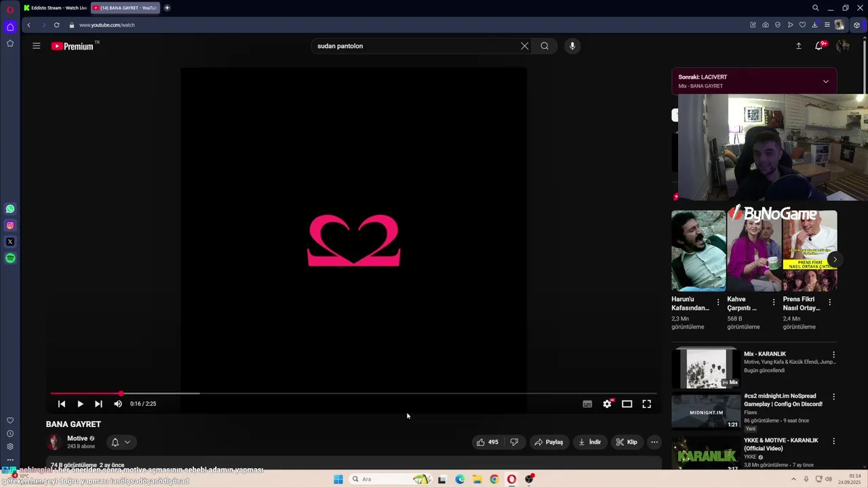Open a new browser tab
Image resolution: width=868 pixels, height=488 pixels.
tap(167, 8)
